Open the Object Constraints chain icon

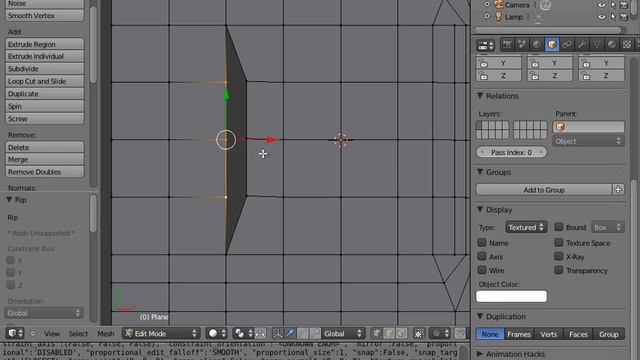(567, 44)
